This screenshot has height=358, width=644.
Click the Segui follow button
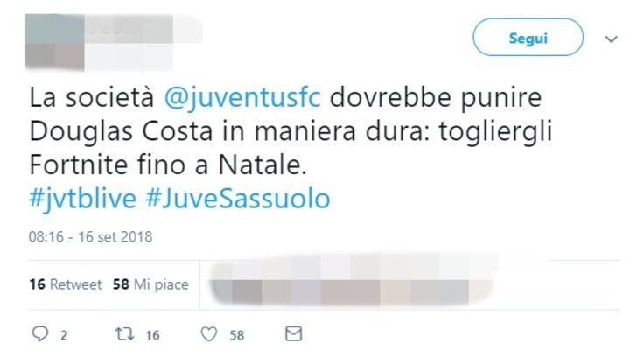pyautogui.click(x=528, y=38)
